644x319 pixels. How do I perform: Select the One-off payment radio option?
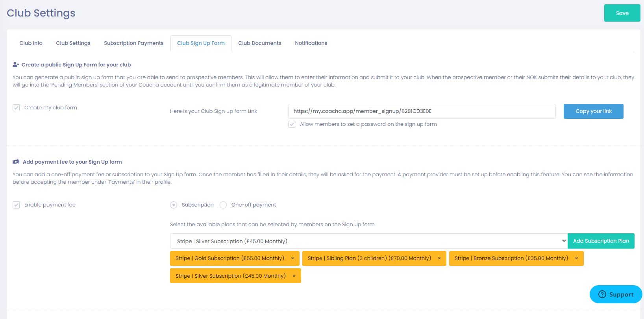[x=223, y=205]
